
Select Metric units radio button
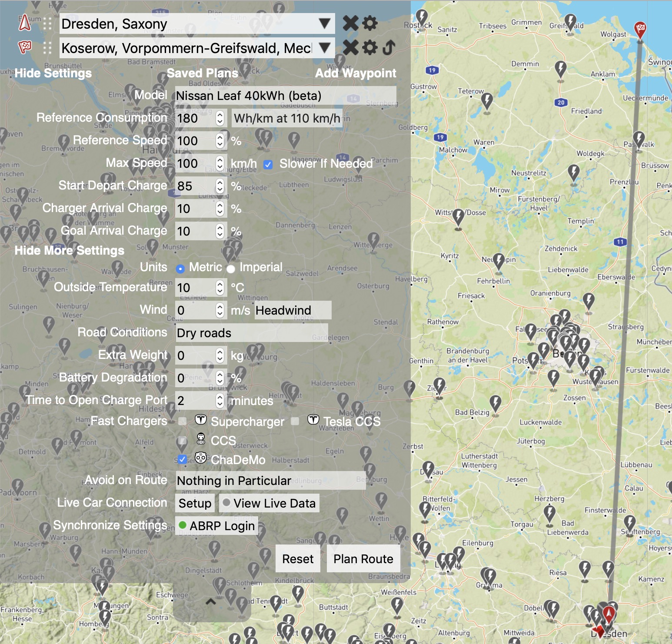[x=180, y=269]
